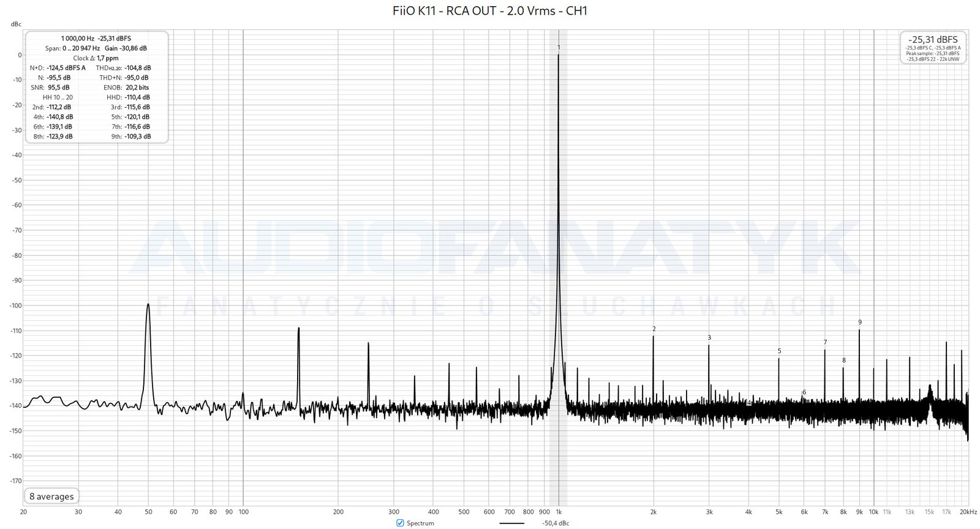980x529 pixels.
Task: Click harmonic marker '6' near 6 kHz
Action: [804, 392]
